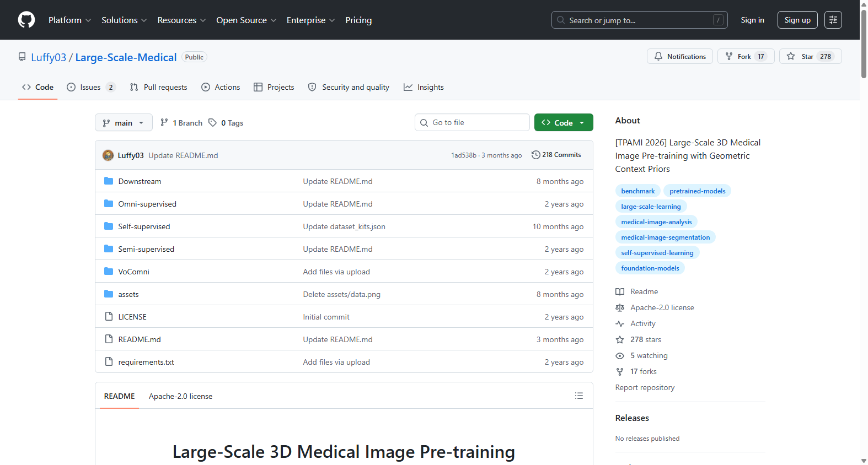This screenshot has height=465, width=868.
Task: Open the Omni-supervised folder
Action: (147, 204)
